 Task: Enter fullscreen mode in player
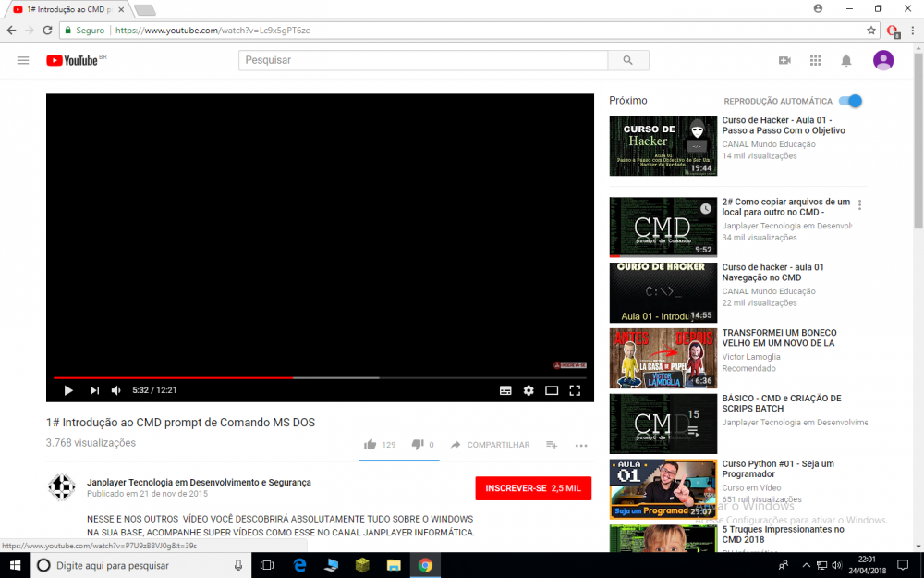[x=575, y=390]
